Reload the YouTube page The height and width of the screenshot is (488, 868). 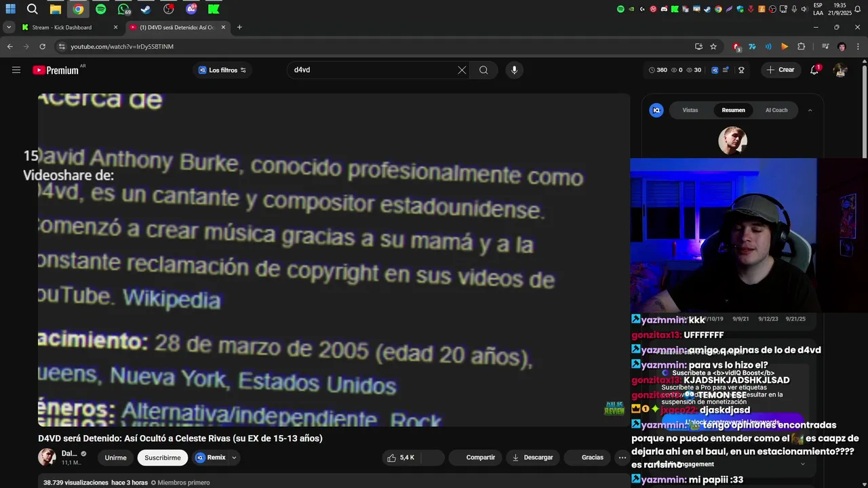pyautogui.click(x=42, y=47)
